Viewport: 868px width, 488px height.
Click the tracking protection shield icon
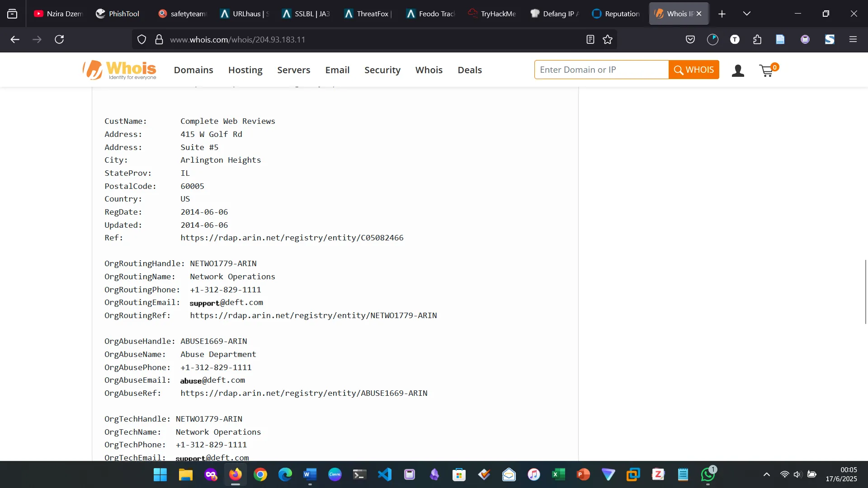coord(142,40)
